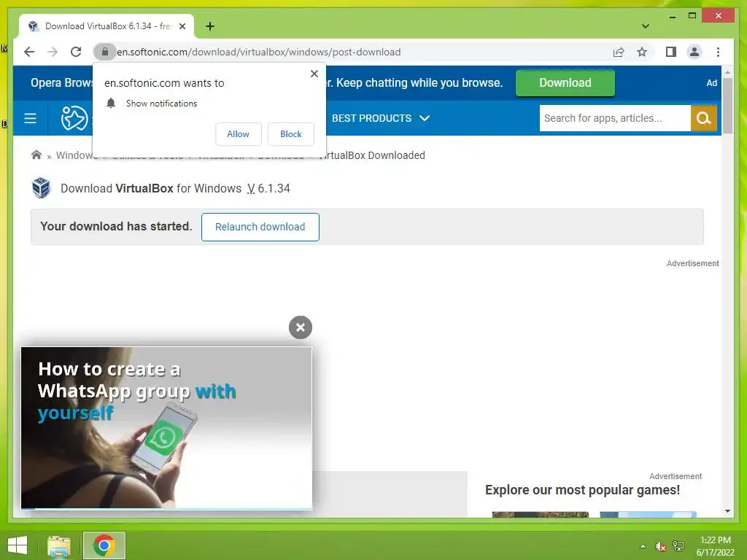Select the Download VirtualBox 6.1.34 tab
The width and height of the screenshot is (747, 560).
(107, 26)
